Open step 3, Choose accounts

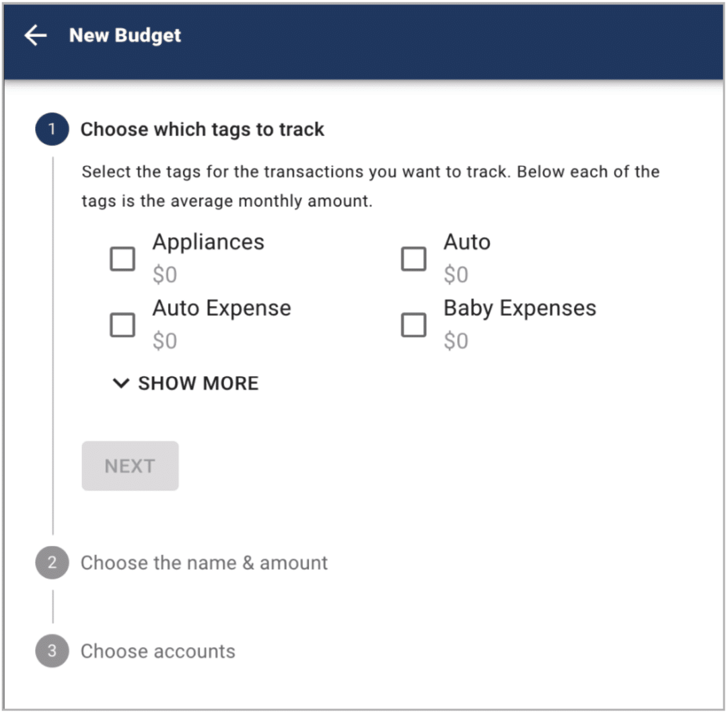click(x=158, y=651)
